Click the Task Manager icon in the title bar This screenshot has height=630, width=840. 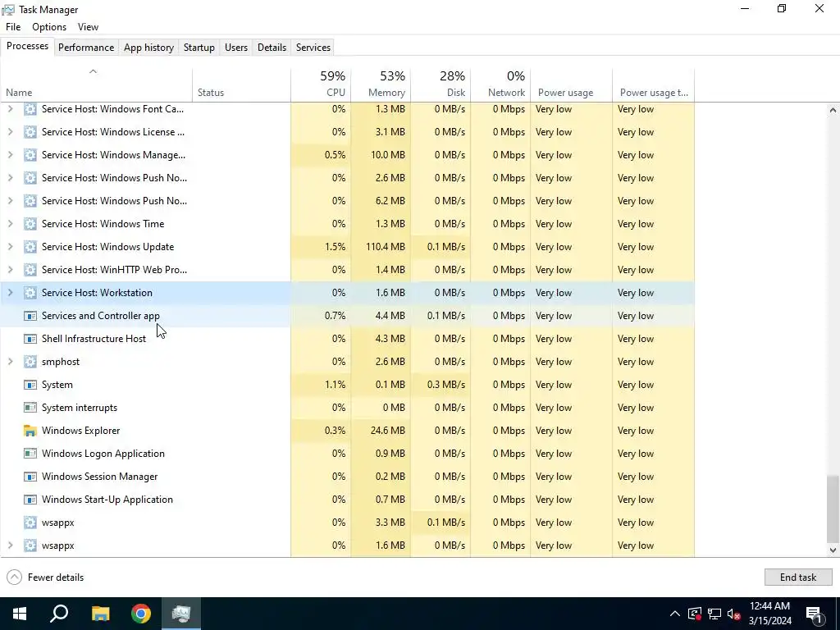8,10
